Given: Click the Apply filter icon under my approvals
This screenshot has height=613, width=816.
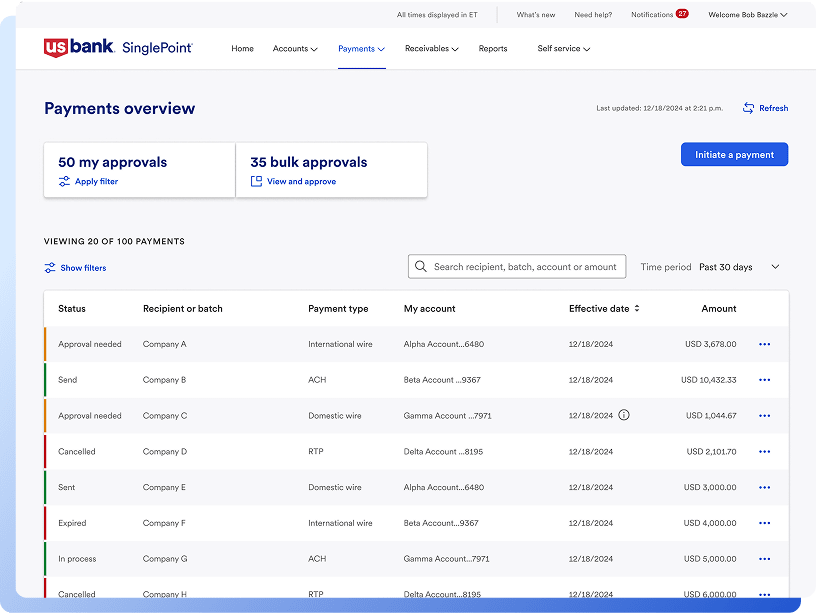Looking at the screenshot, I should point(64,182).
